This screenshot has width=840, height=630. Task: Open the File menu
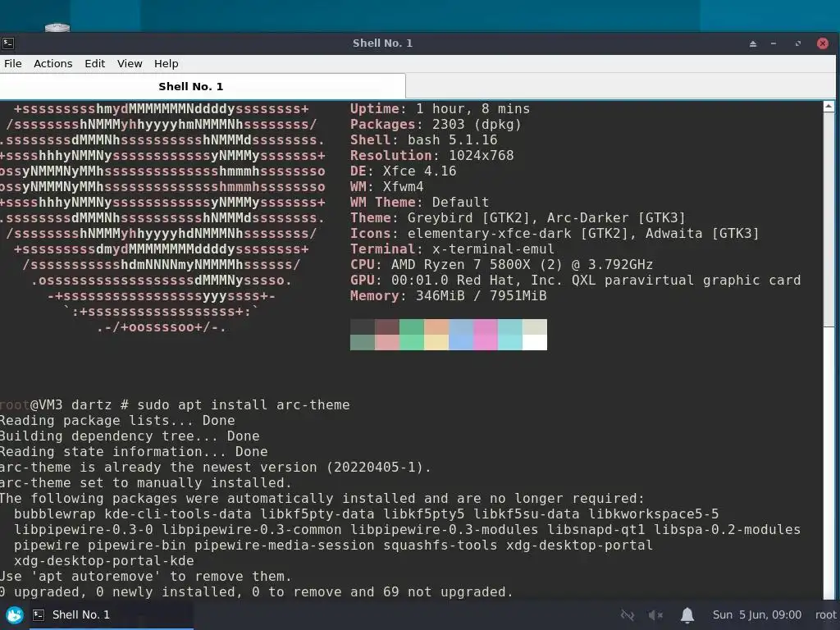pyautogui.click(x=13, y=64)
